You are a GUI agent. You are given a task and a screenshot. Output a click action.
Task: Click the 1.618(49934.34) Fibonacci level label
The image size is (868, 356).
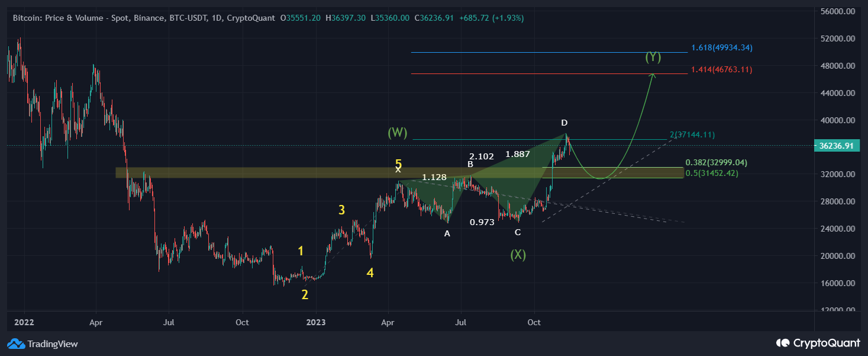click(x=721, y=47)
